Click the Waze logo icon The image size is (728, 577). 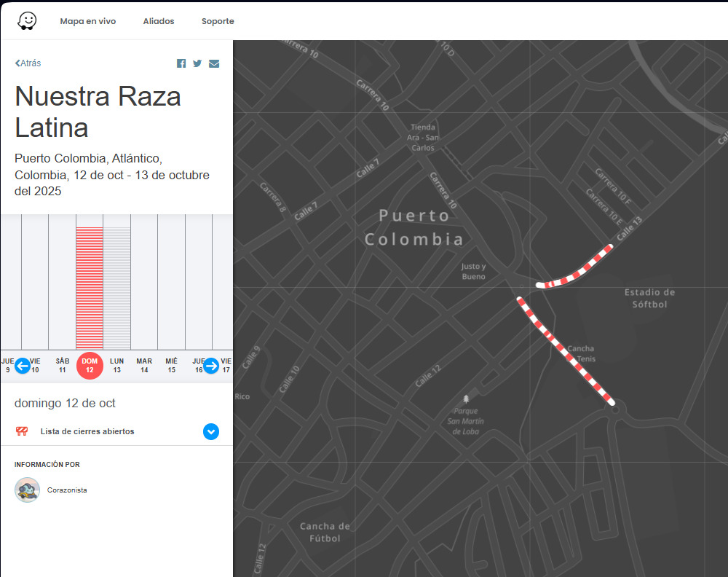point(27,21)
